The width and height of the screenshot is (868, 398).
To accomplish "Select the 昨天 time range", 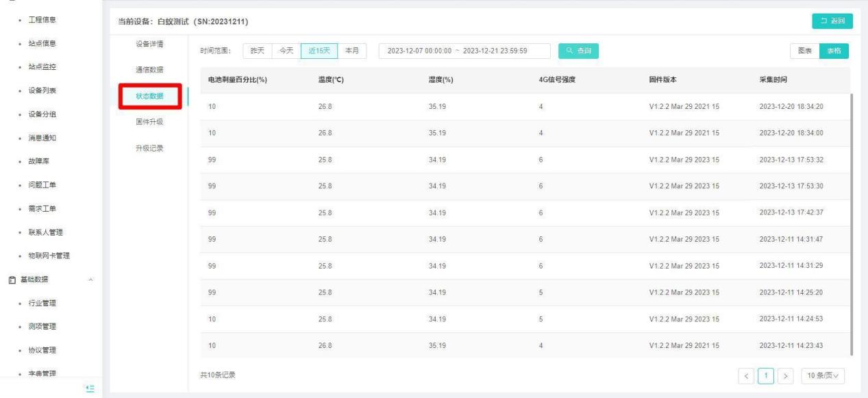I will click(x=257, y=51).
